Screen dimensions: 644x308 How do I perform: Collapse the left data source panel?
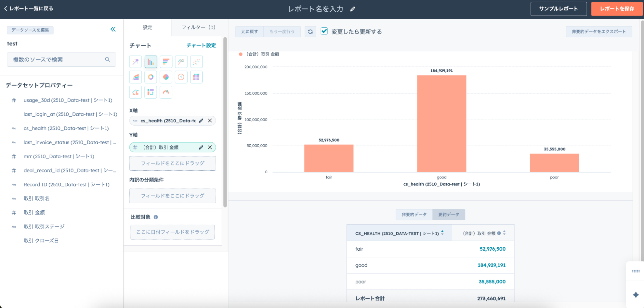(113, 29)
